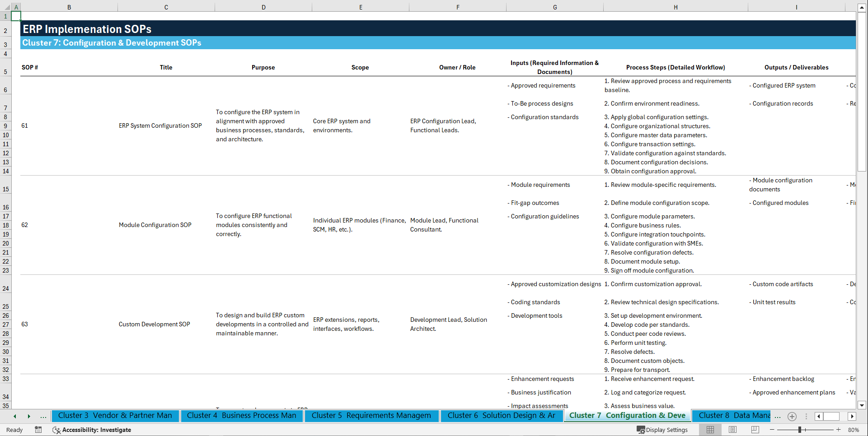
Task: Click the next-sheet navigation arrow
Action: 29,417
